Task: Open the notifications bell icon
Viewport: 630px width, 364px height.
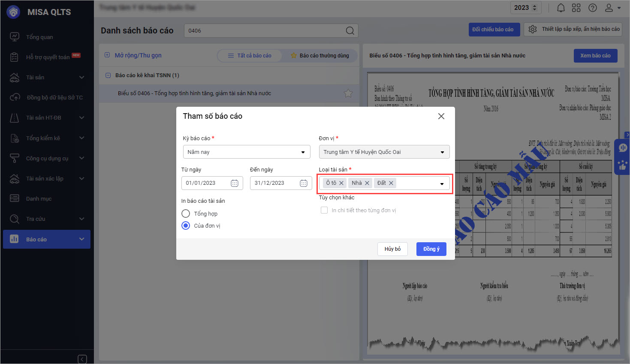Action: point(561,8)
